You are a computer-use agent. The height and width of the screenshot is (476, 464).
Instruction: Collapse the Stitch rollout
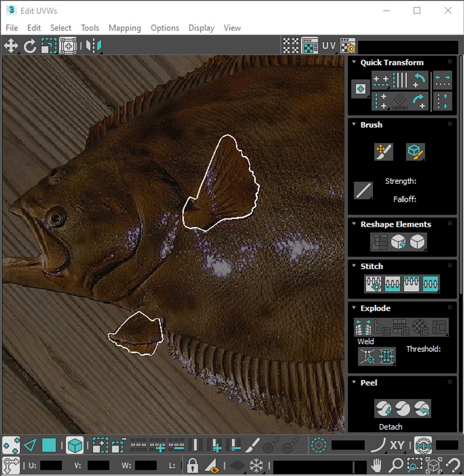pyautogui.click(x=354, y=265)
